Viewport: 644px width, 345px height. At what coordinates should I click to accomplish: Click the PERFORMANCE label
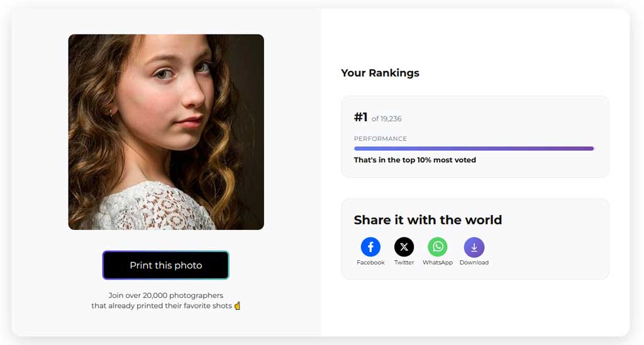click(380, 139)
